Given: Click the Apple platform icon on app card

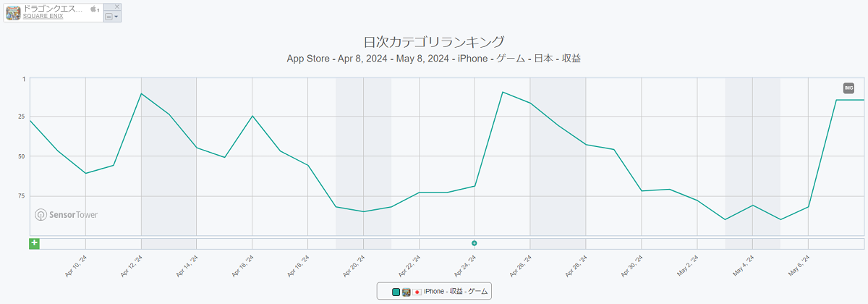Looking at the screenshot, I should click(x=94, y=9).
